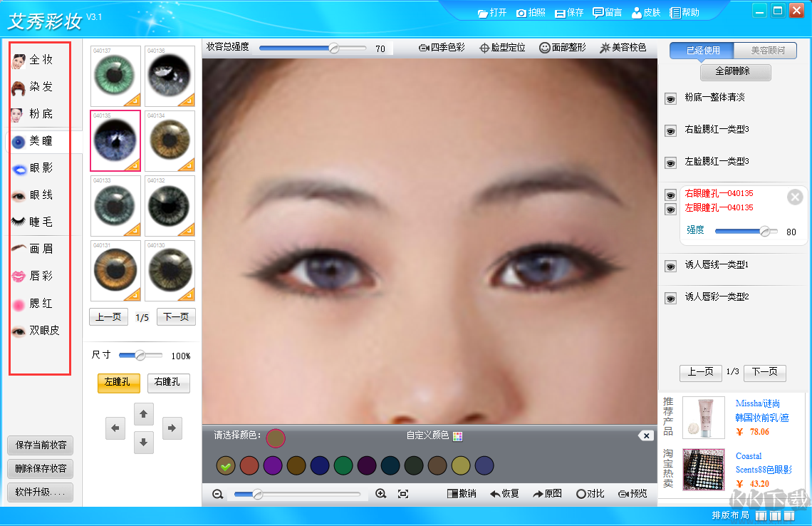Click the 软件升级 upgrade button
Screen dimensions: 812x526
[39, 492]
